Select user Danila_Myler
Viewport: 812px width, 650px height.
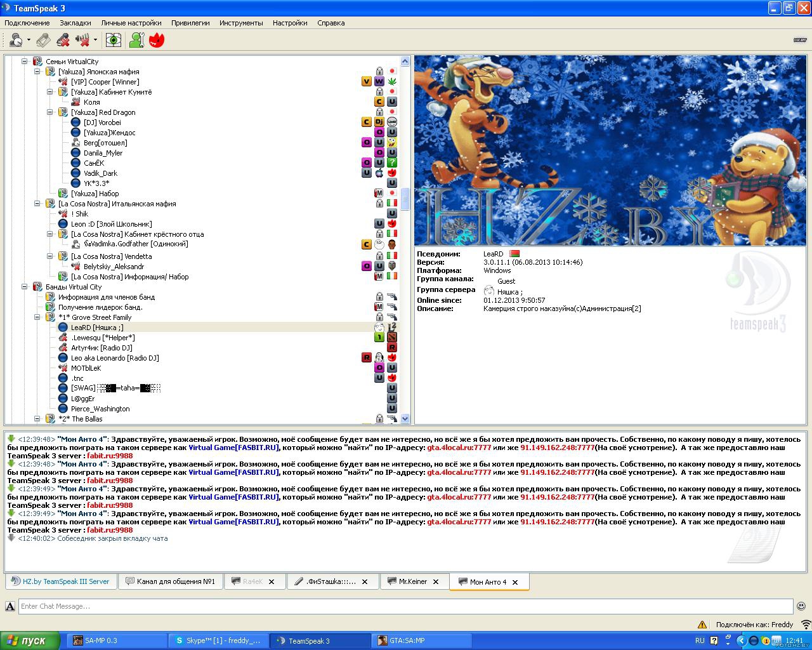[103, 153]
